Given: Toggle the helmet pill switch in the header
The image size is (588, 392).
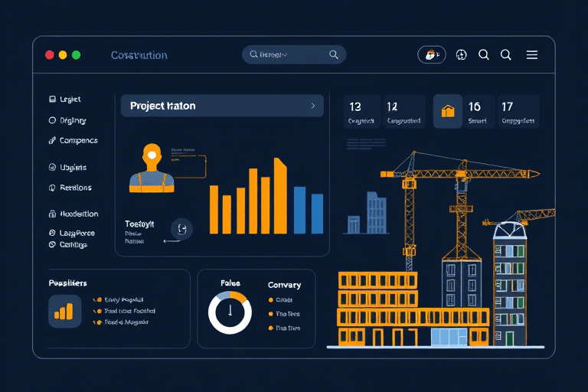Looking at the screenshot, I should pyautogui.click(x=431, y=55).
